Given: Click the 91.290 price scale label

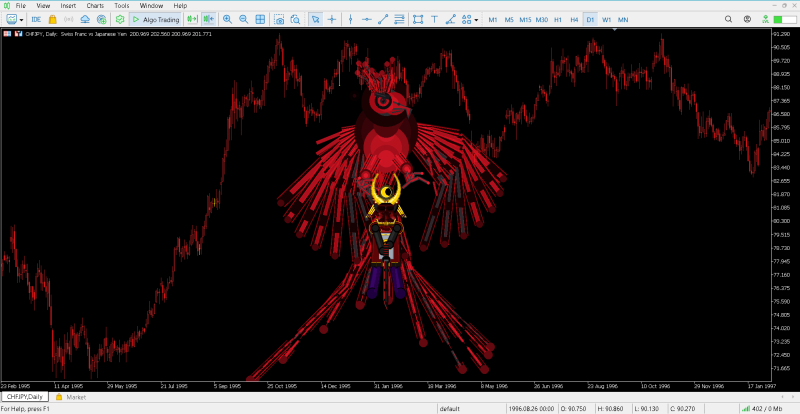Looking at the screenshot, I should click(x=781, y=34).
